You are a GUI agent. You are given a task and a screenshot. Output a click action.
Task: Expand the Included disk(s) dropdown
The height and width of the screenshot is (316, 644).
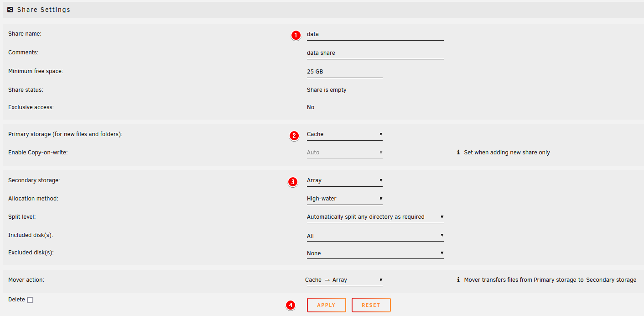[x=375, y=236]
